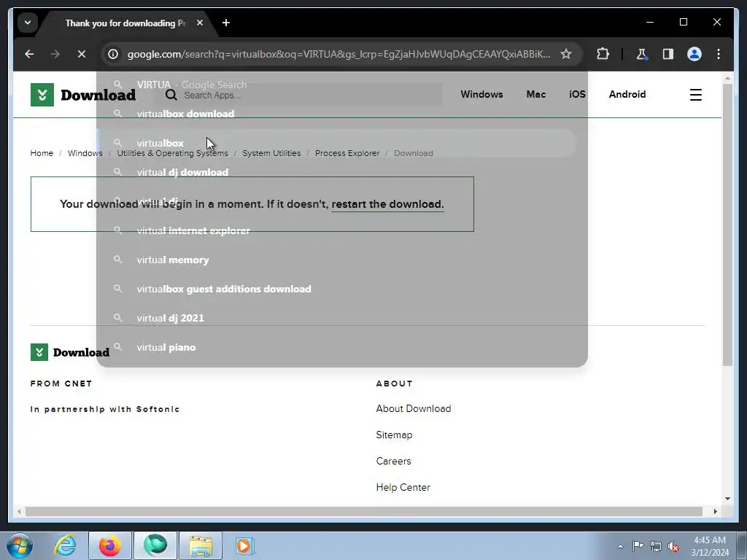Screen dimensions: 747x560
Task: Click 'restart the download' link
Action: coord(387,204)
